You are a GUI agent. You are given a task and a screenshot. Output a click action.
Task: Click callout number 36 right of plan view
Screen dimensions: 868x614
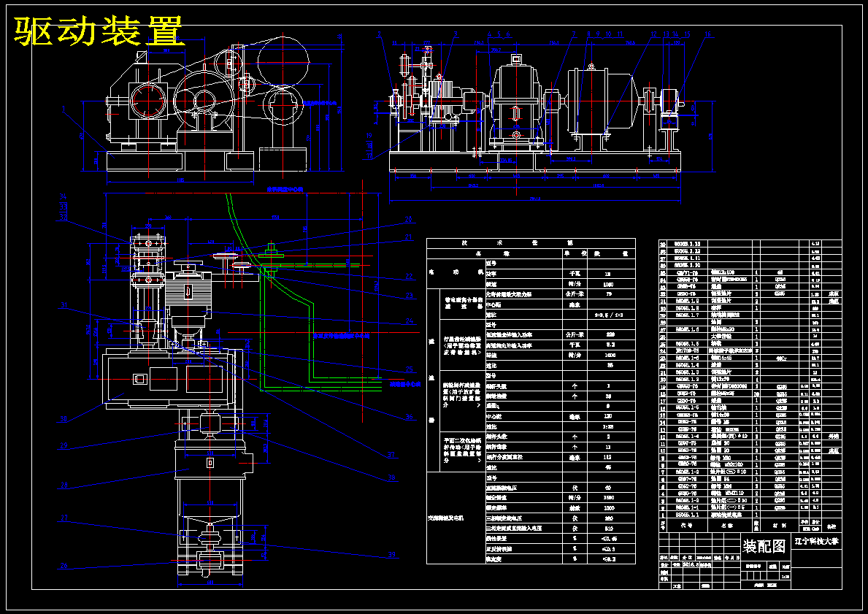409,418
